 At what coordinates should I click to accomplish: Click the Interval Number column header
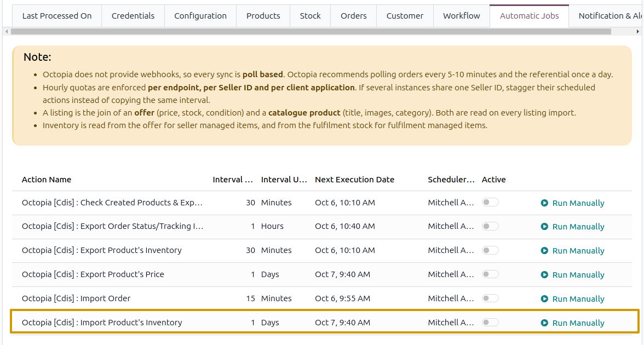[x=232, y=180]
